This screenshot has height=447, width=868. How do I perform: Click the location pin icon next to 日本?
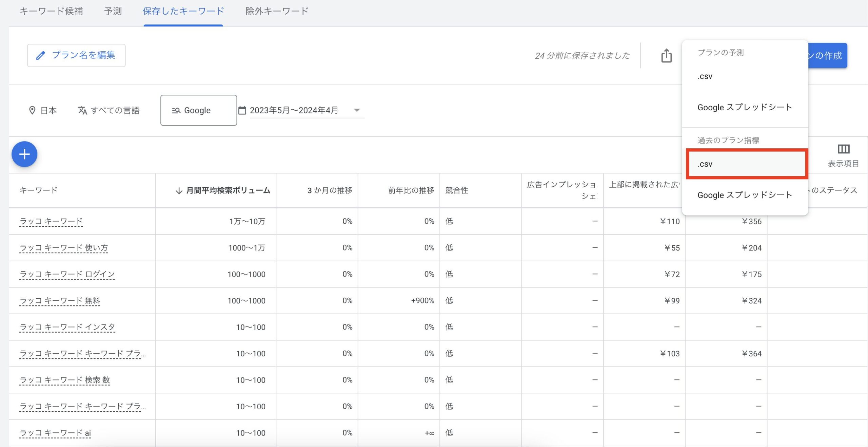tap(32, 110)
